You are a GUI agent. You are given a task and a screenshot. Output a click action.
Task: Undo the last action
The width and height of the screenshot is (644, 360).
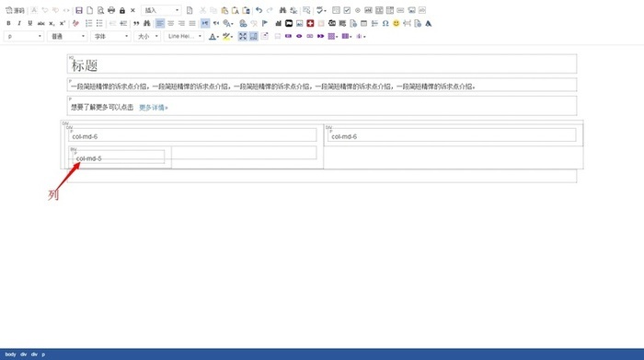tap(259, 10)
